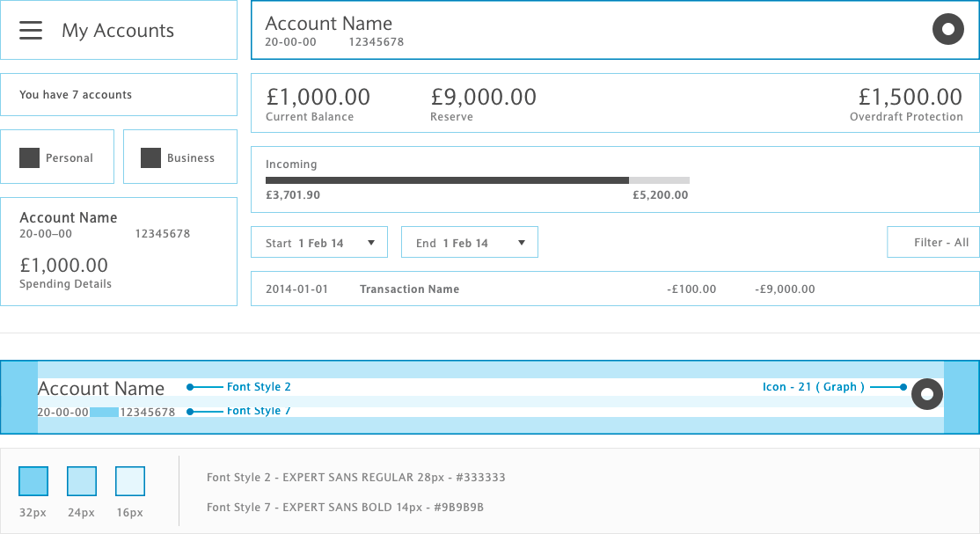
Task: Open the 2014-01-01 Transaction Name row
Action: click(x=615, y=289)
